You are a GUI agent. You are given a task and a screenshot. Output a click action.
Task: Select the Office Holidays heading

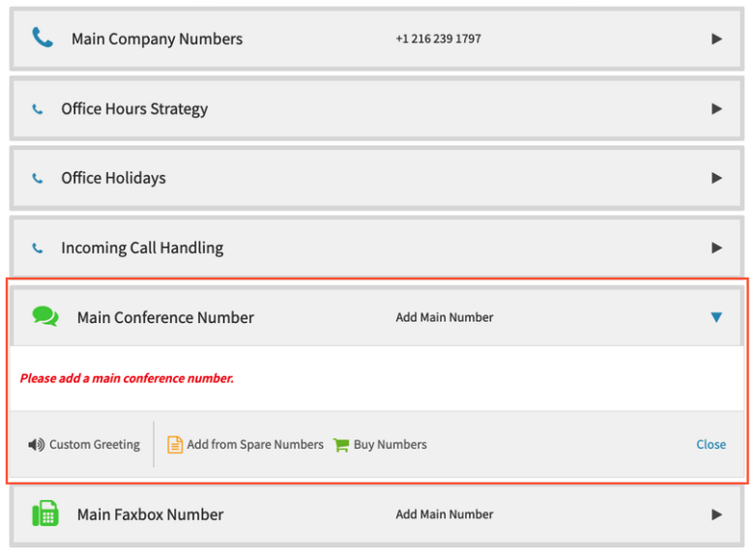coord(113,178)
